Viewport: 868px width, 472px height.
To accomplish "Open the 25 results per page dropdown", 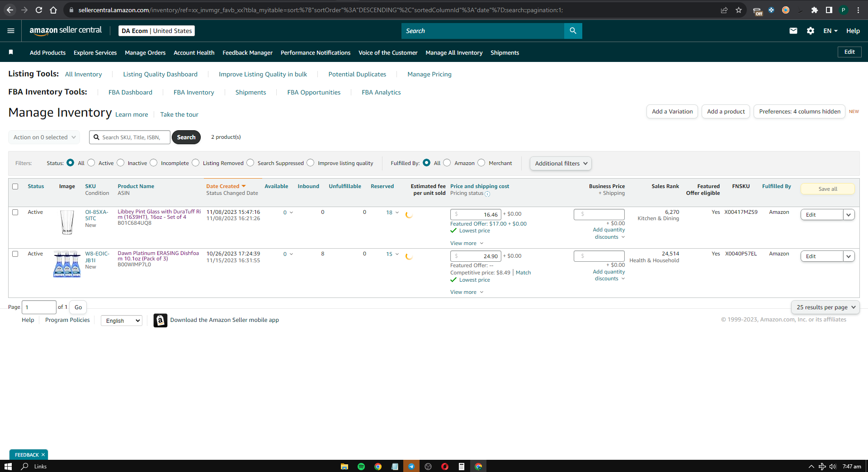I will pyautogui.click(x=826, y=307).
